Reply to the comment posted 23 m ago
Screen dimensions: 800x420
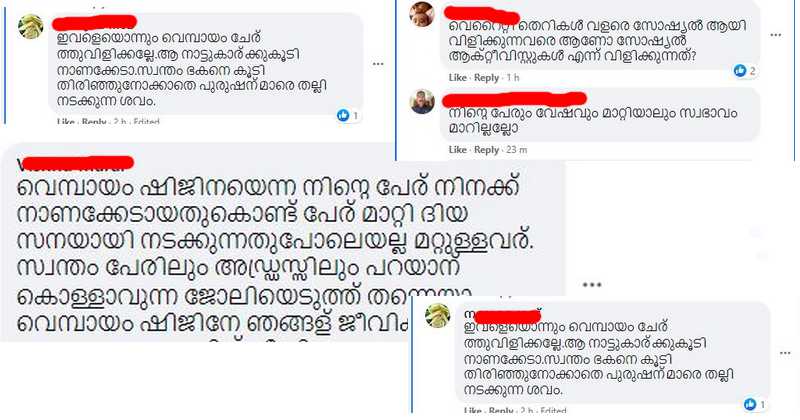[x=486, y=150]
